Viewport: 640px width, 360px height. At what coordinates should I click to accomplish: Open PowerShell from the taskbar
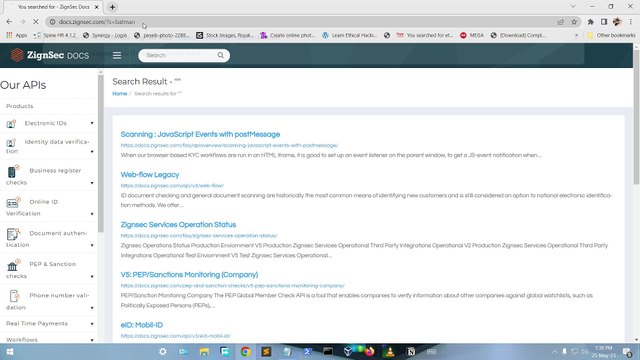coord(307,351)
